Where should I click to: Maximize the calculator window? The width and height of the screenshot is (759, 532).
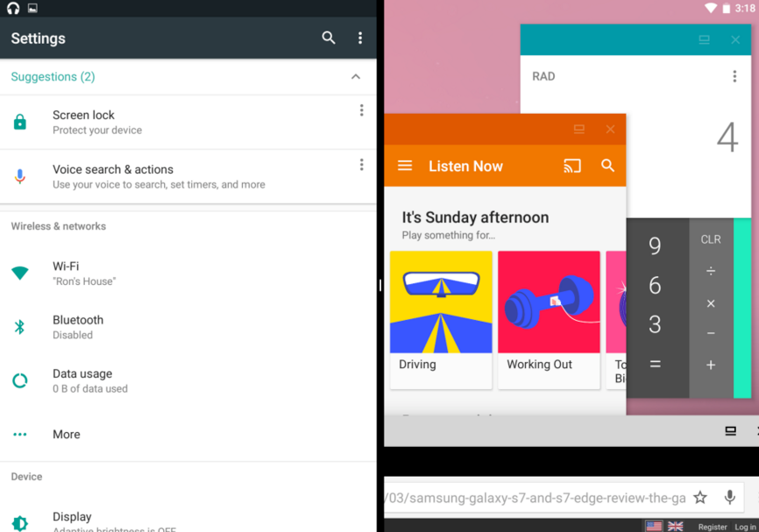705,39
